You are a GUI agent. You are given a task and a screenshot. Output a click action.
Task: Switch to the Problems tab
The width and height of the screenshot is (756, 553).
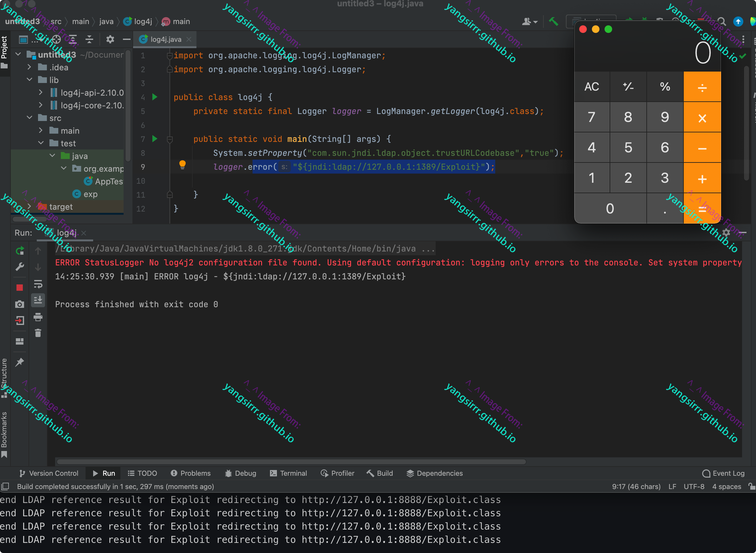pos(190,473)
